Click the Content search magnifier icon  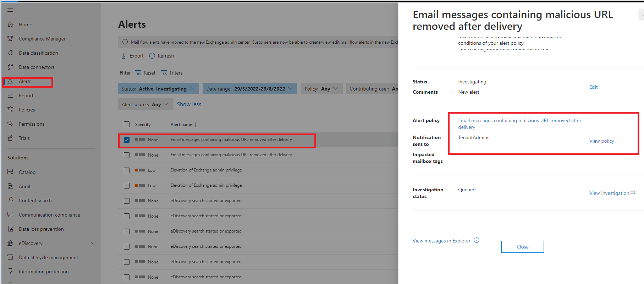tap(10, 201)
